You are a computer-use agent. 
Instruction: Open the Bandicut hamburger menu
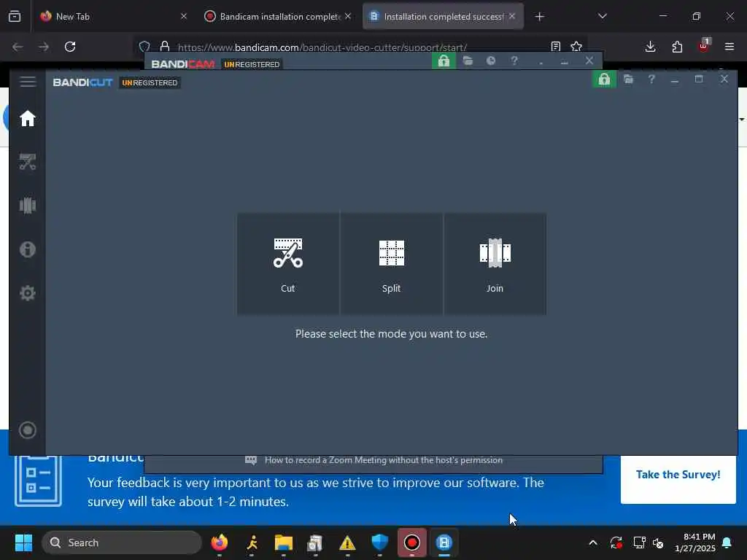(28, 82)
